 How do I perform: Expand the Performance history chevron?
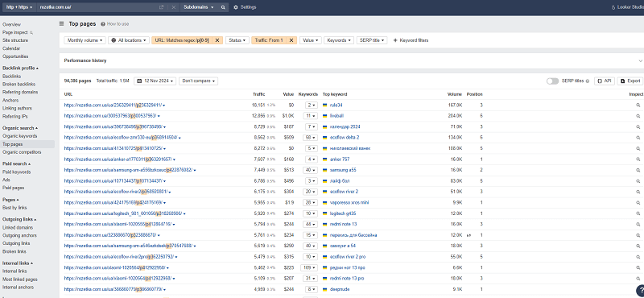640,61
